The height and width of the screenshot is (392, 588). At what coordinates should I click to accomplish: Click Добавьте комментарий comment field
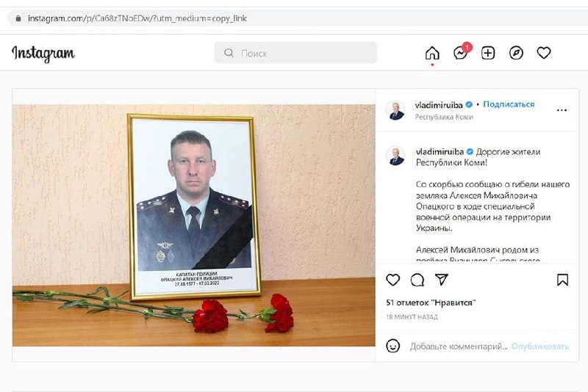pyautogui.click(x=458, y=346)
